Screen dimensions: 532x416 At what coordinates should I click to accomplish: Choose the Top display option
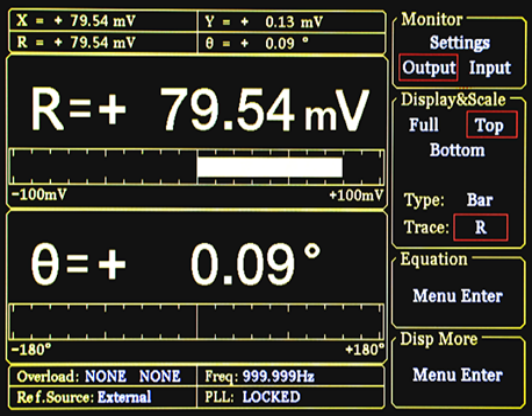point(492,125)
